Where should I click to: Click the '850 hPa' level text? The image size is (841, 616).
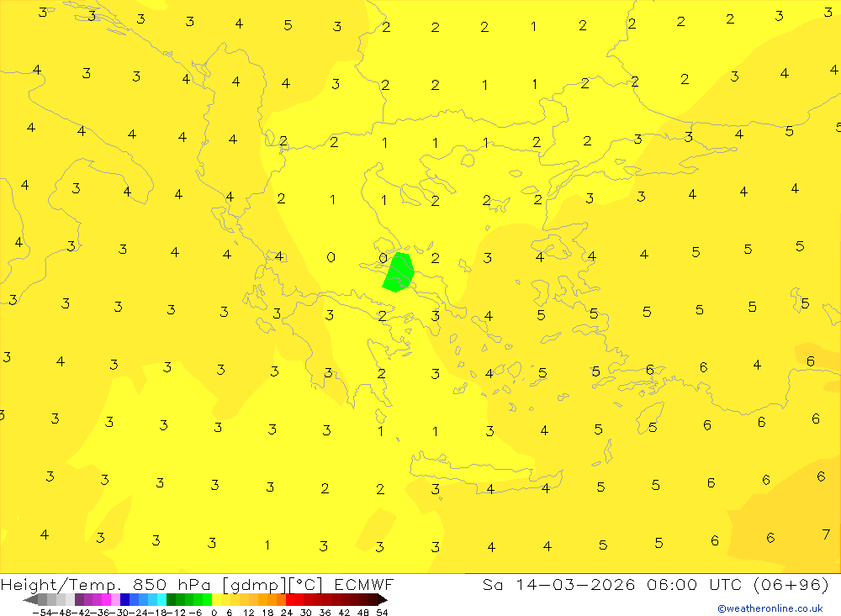pos(172,584)
